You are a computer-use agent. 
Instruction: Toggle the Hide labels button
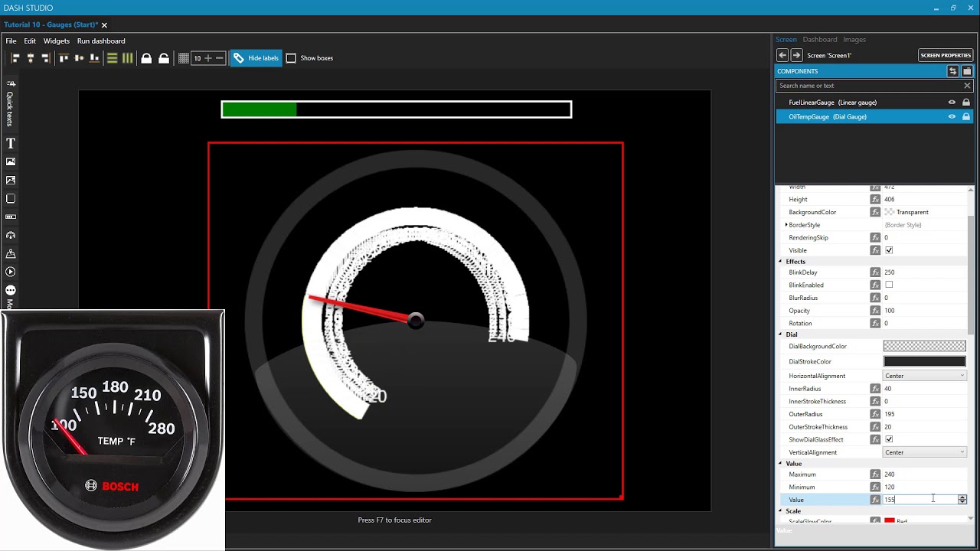(x=256, y=58)
